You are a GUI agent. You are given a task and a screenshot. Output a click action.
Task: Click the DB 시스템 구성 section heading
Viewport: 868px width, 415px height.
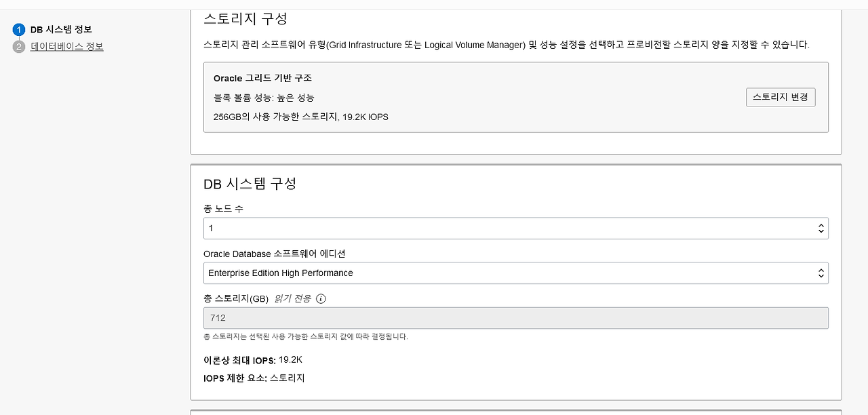pyautogui.click(x=250, y=184)
